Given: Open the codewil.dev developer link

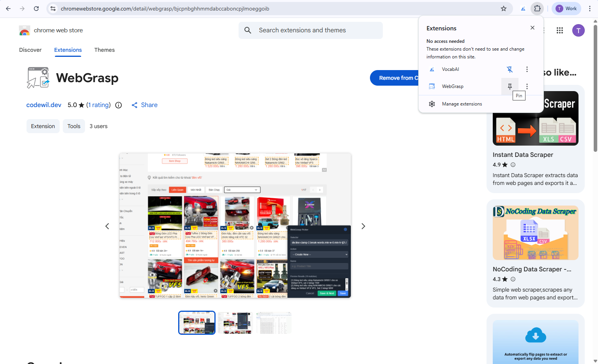Looking at the screenshot, I should [44, 105].
